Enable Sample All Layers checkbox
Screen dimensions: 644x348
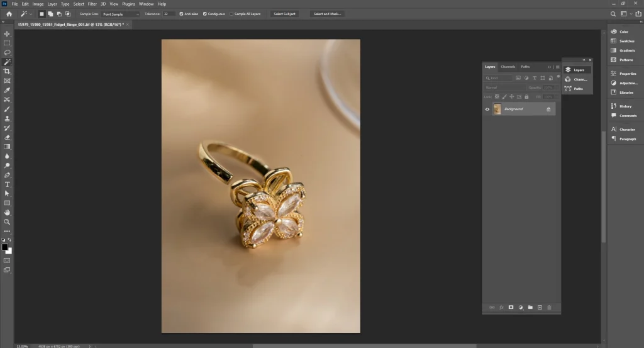(231, 14)
